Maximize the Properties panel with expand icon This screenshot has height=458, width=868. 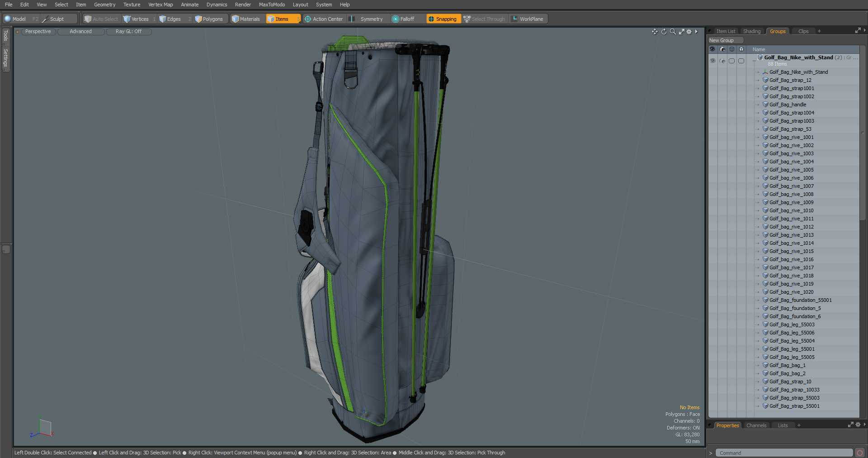pyautogui.click(x=850, y=425)
